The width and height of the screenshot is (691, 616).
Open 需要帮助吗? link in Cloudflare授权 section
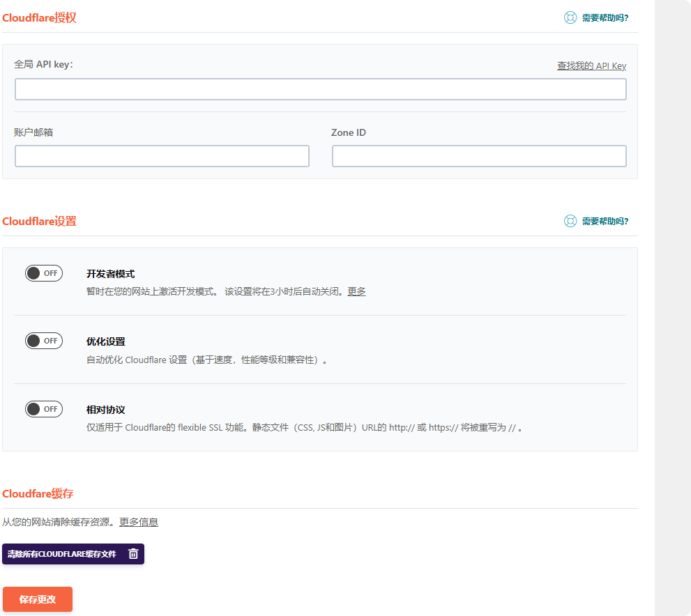(605, 17)
